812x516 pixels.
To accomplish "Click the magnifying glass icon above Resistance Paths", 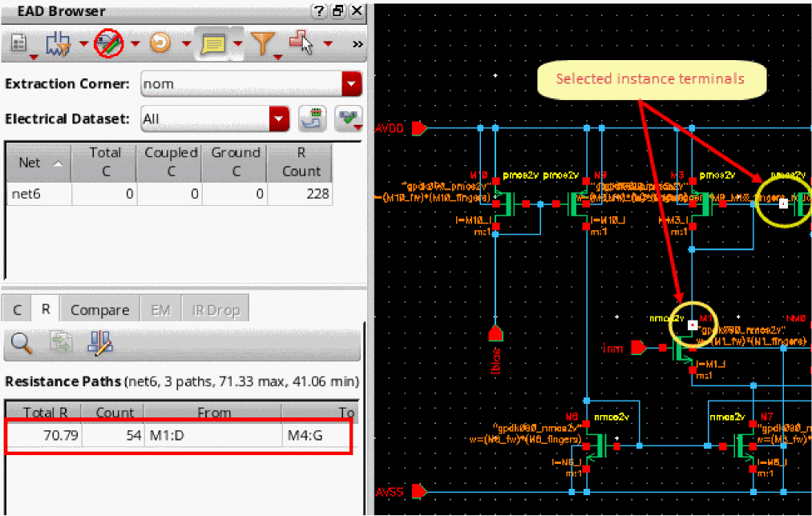I will pos(21,343).
